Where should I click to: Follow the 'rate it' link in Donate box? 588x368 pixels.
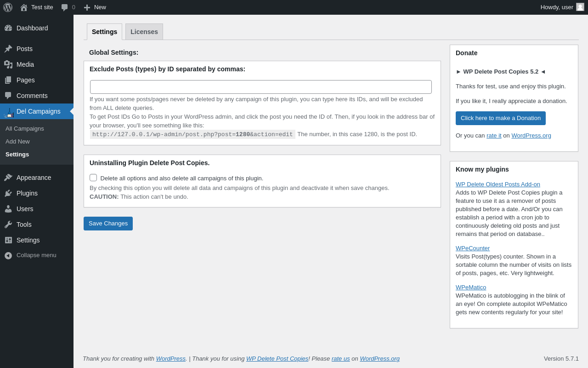[494, 136]
